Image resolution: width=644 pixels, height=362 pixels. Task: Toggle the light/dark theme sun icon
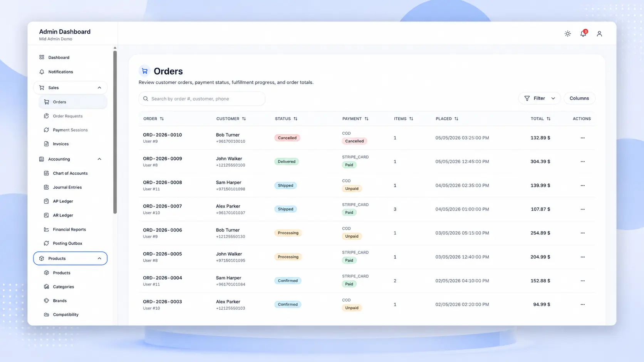568,34
